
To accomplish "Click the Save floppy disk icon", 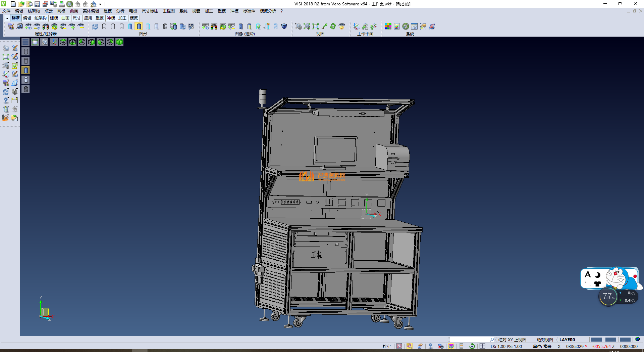I will coord(37,4).
